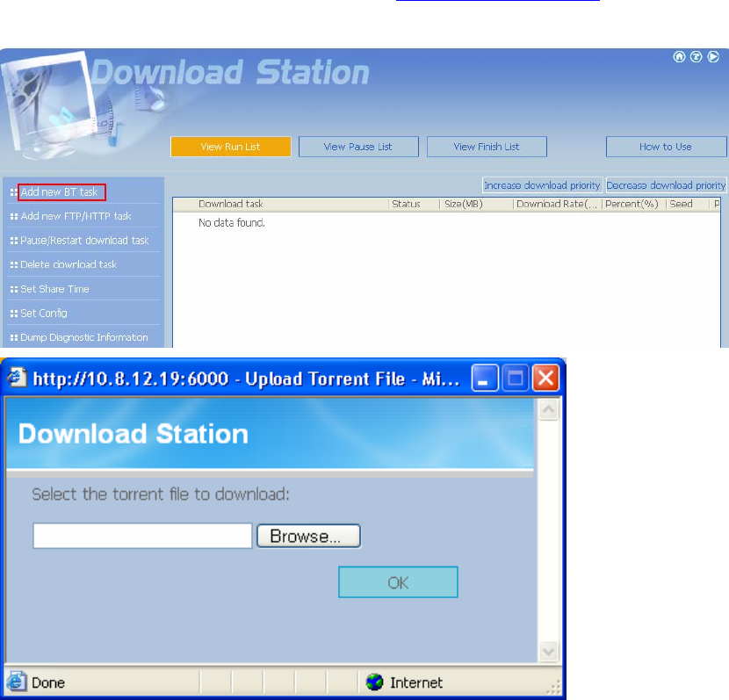This screenshot has width=729, height=700.
Task: Click the torrent file path input field
Action: tap(142, 536)
